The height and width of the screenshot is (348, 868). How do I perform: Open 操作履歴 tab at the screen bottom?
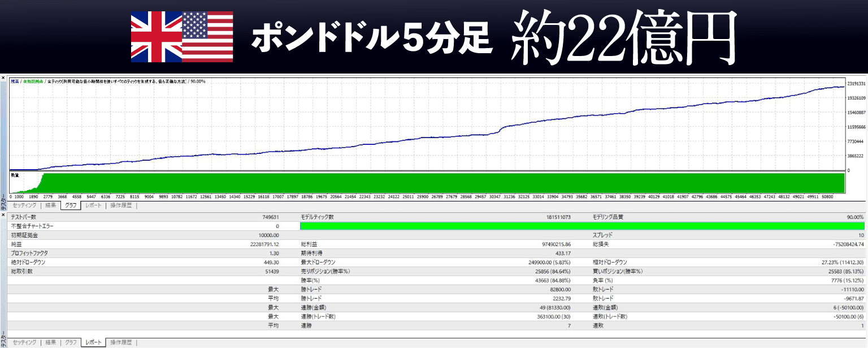(121, 342)
